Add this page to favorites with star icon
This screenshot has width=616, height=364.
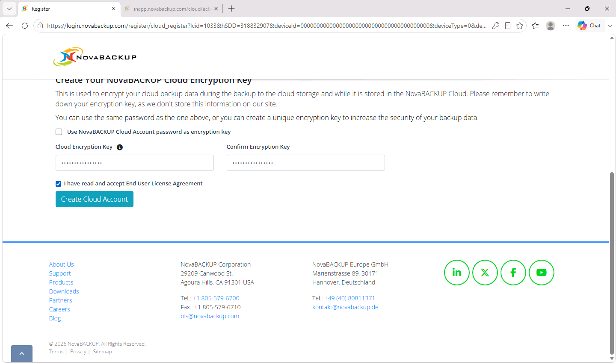(519, 26)
